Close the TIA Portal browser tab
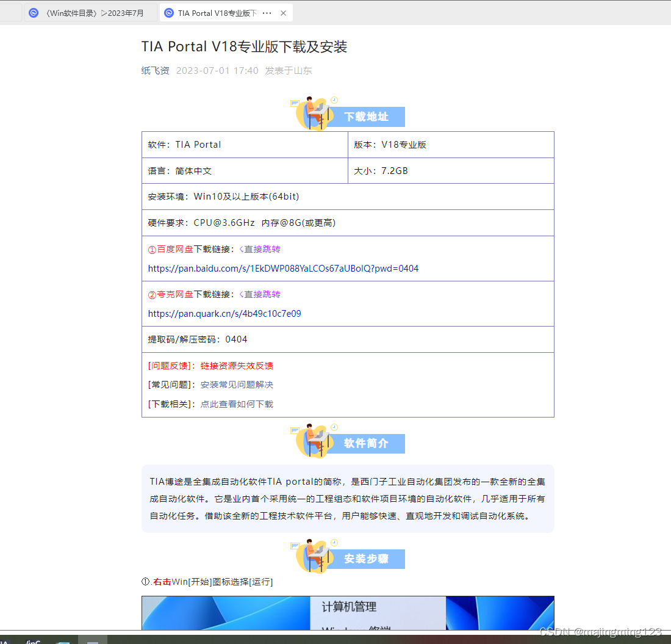The width and height of the screenshot is (671, 644). pos(282,12)
